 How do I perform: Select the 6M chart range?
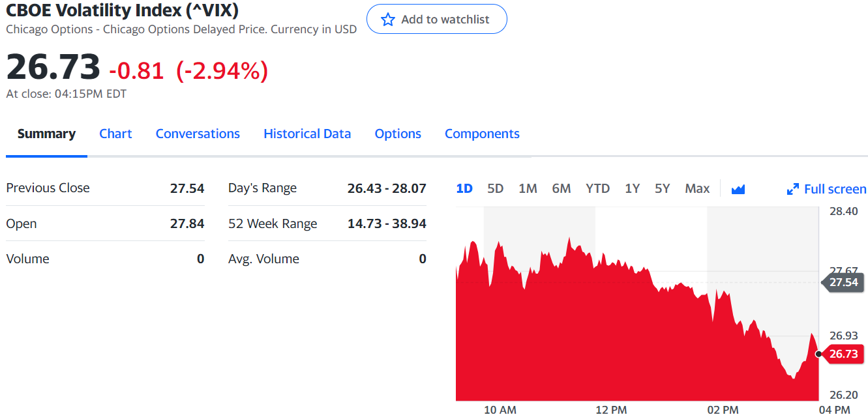tap(561, 188)
